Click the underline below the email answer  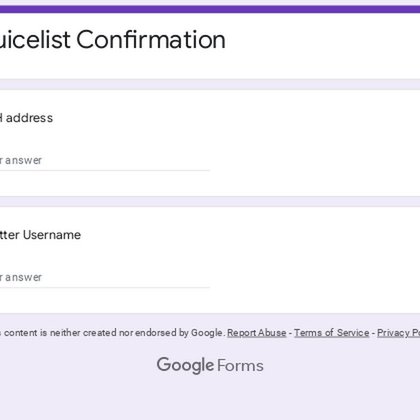click(x=104, y=170)
